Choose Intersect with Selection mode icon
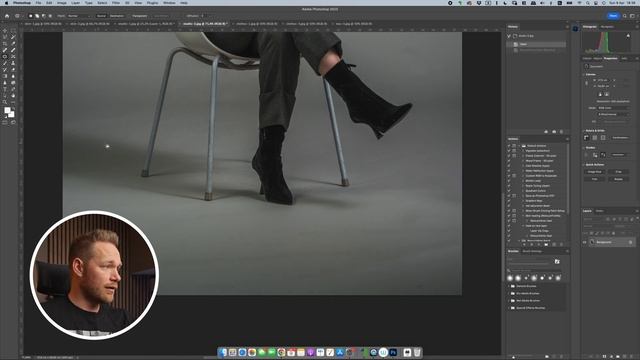This screenshot has height=360, width=640. point(50,16)
